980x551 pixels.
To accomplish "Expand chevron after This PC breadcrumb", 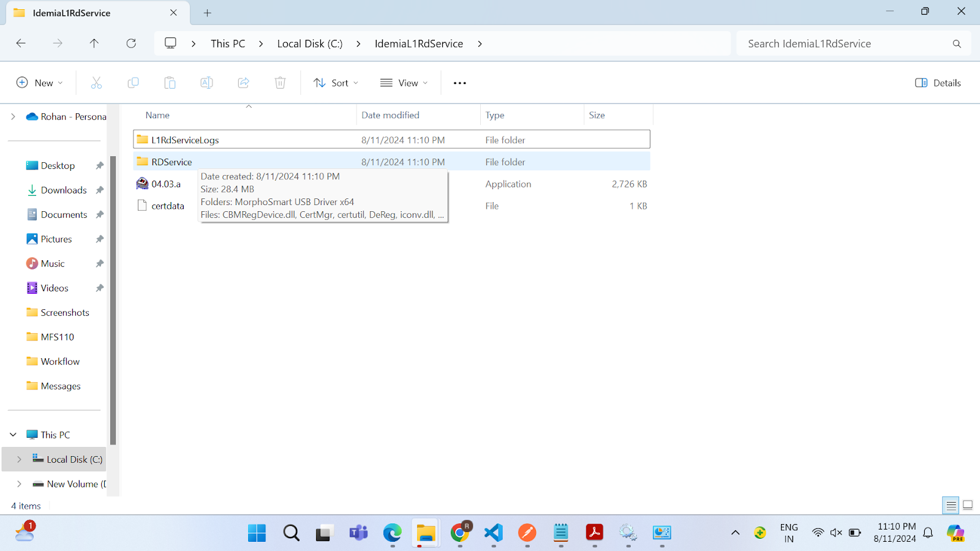I will pos(261,43).
